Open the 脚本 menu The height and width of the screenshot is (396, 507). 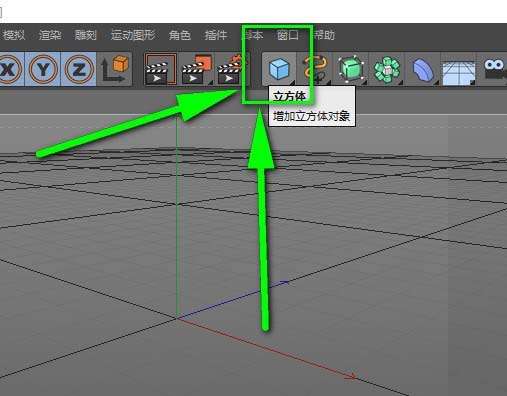(x=252, y=35)
